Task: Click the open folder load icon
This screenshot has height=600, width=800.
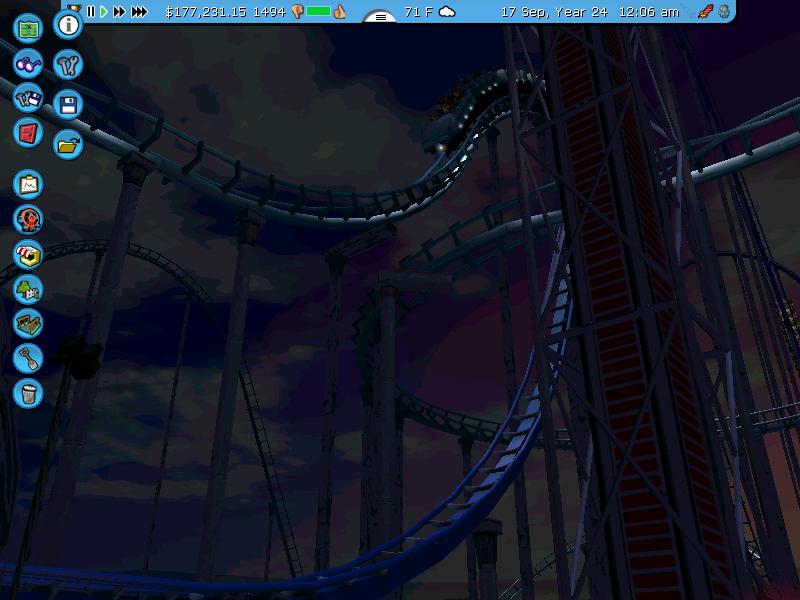Action: coord(68,145)
